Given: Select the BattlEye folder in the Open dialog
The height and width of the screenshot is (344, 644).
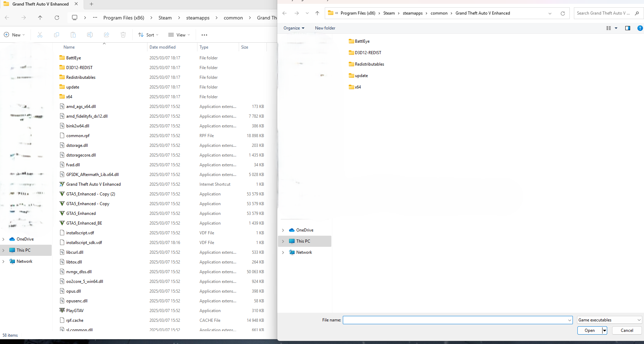Looking at the screenshot, I should (x=359, y=41).
